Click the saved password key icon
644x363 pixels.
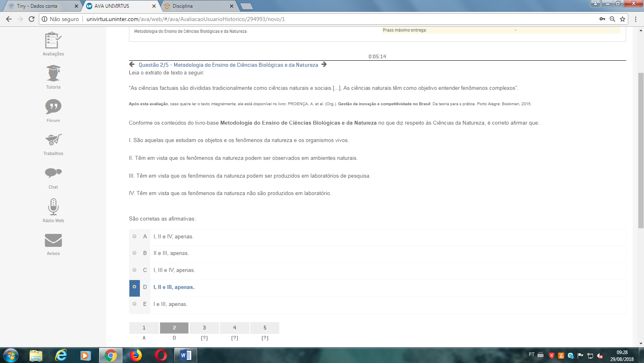pos(602,19)
